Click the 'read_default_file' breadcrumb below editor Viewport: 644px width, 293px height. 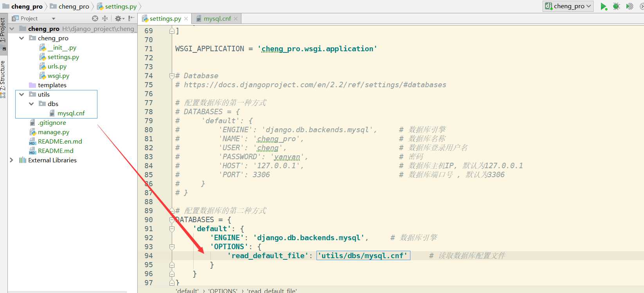[x=272, y=290]
